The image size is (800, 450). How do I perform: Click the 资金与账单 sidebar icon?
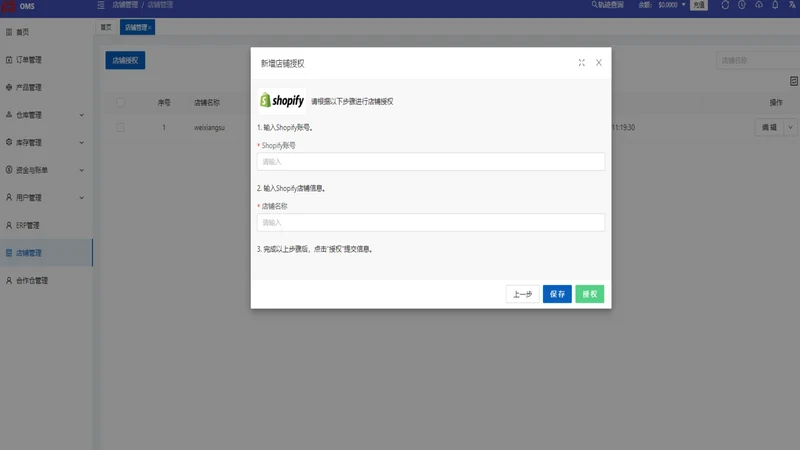pyautogui.click(x=9, y=170)
